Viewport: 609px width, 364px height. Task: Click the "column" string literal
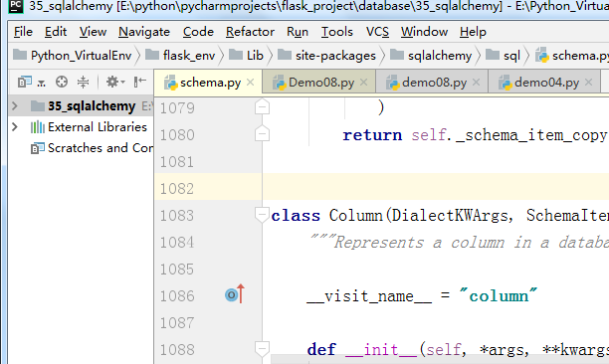[x=499, y=295]
